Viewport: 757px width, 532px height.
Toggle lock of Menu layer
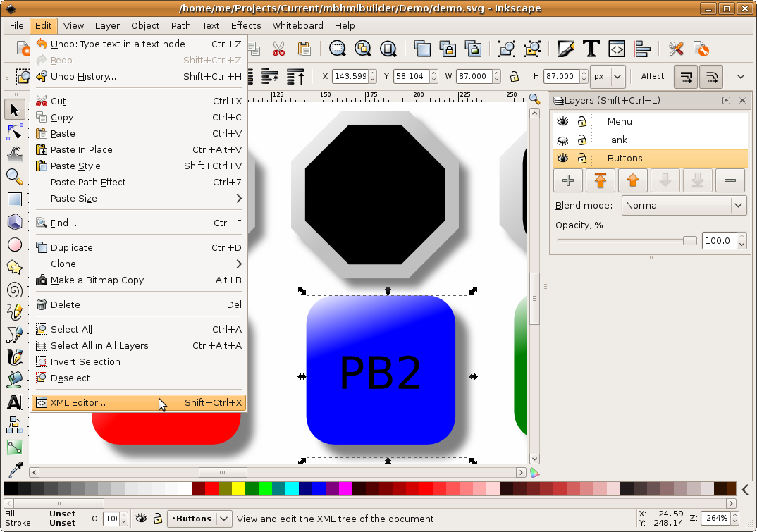582,121
